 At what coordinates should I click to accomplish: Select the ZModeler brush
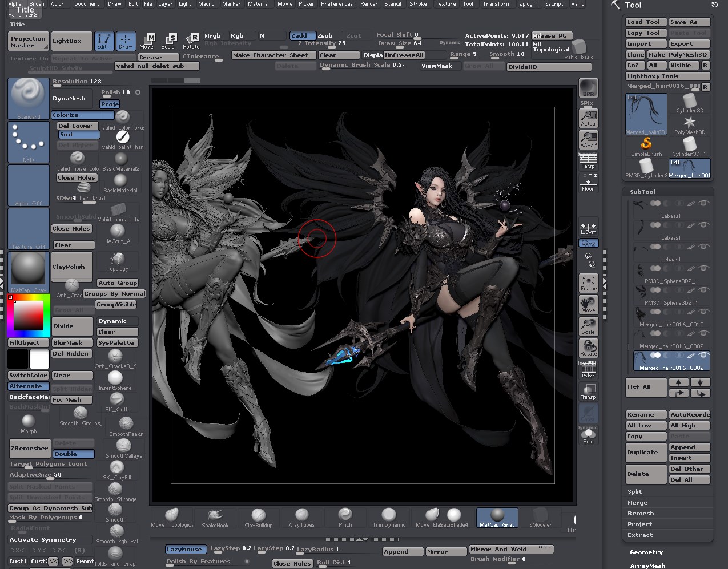coord(540,518)
